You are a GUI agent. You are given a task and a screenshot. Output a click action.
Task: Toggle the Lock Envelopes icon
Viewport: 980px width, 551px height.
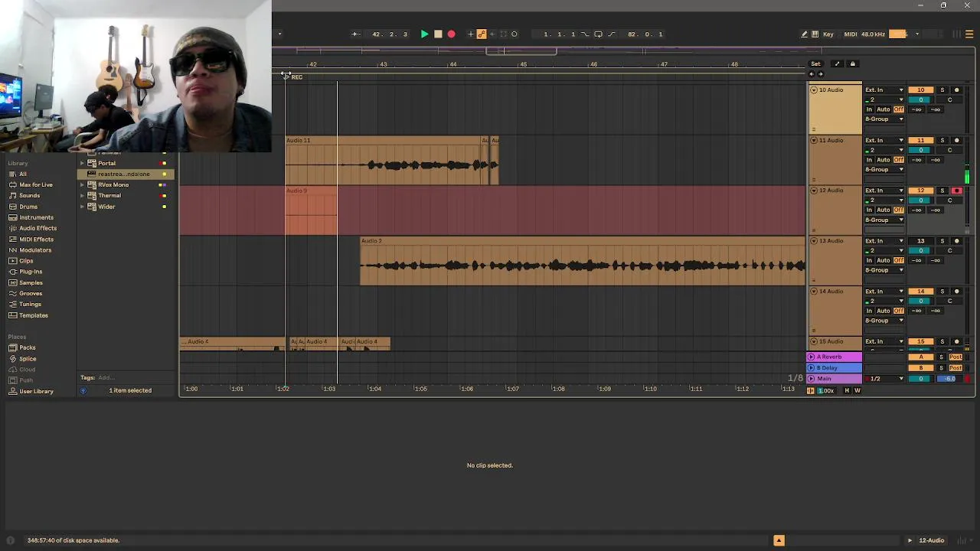[853, 64]
